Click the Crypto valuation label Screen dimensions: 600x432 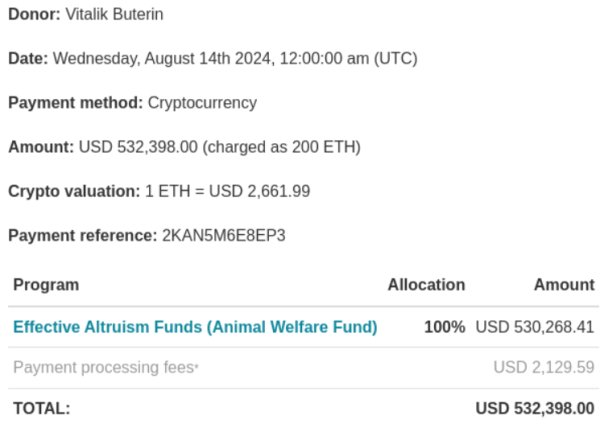click(x=74, y=191)
